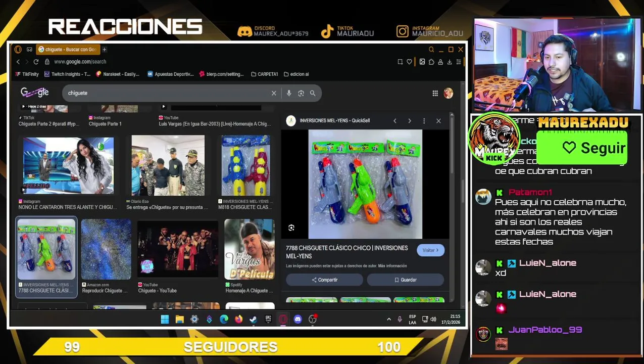Open Twitch Insights bookmark
644x364 pixels.
[x=67, y=74]
